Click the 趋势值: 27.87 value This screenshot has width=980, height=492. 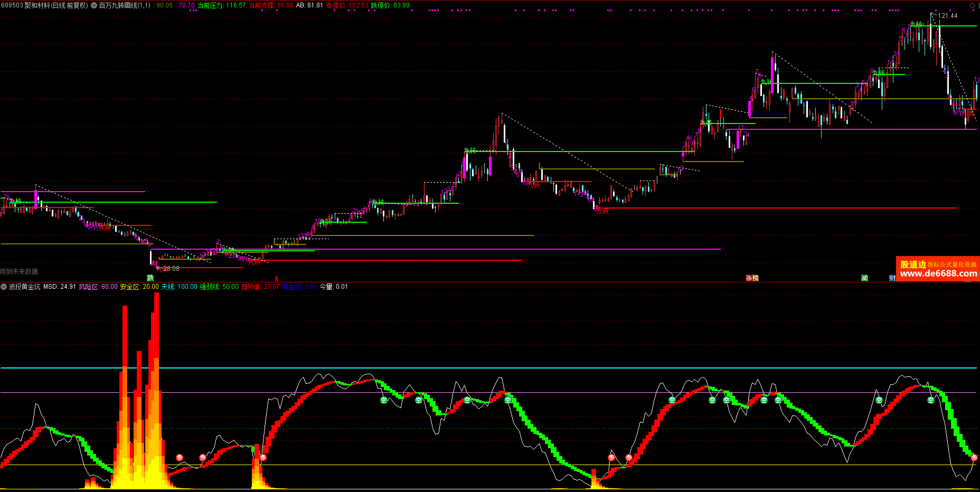[260, 287]
